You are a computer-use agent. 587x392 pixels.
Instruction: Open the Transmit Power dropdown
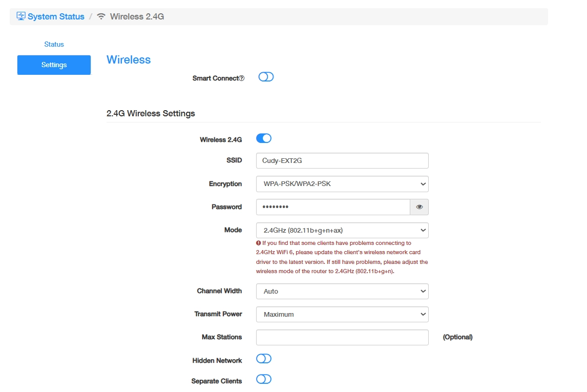pyautogui.click(x=342, y=315)
